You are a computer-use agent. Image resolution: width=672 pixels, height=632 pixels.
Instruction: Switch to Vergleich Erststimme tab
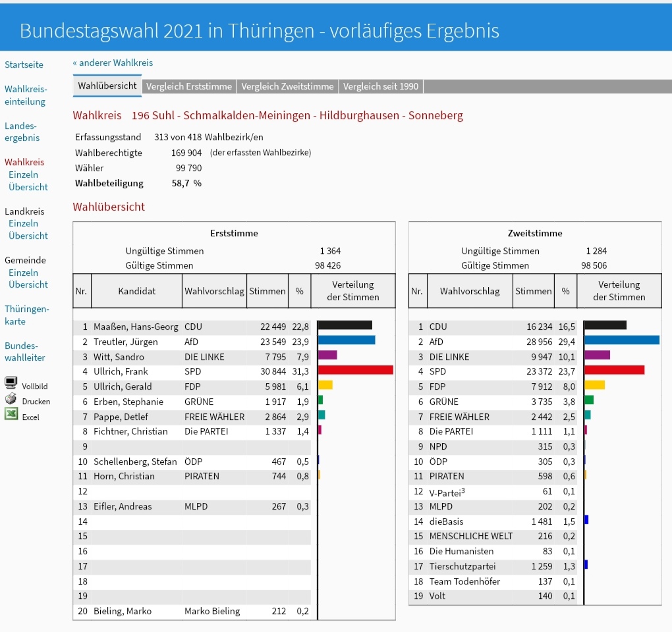[189, 86]
